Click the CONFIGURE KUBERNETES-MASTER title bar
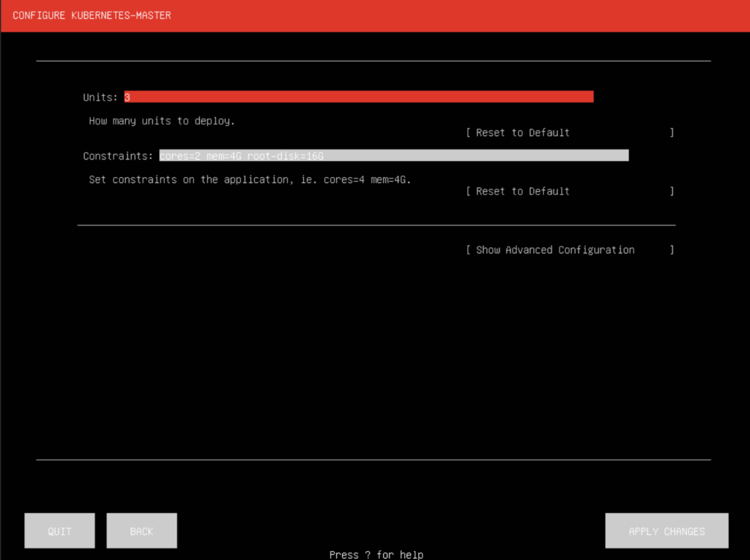The image size is (750, 560). pyautogui.click(x=92, y=15)
